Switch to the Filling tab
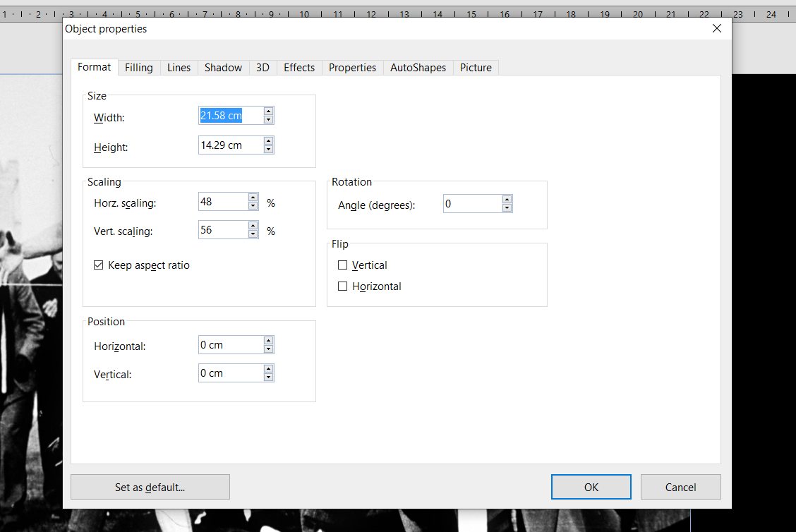 point(139,68)
